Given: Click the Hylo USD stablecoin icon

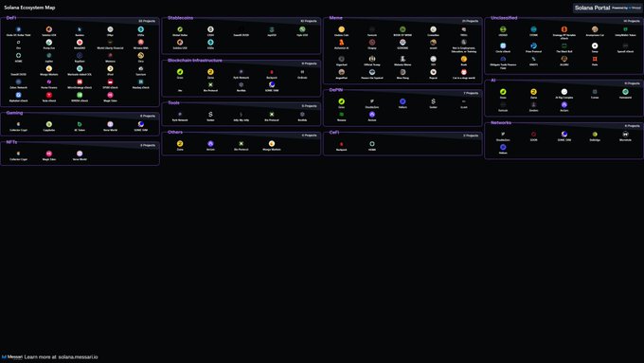Looking at the screenshot, I should tap(302, 29).
